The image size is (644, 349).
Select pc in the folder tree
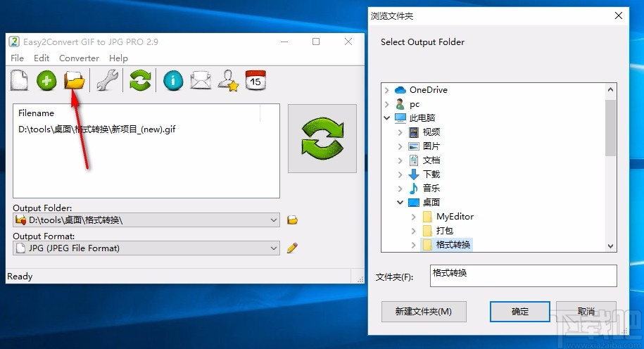(x=415, y=104)
